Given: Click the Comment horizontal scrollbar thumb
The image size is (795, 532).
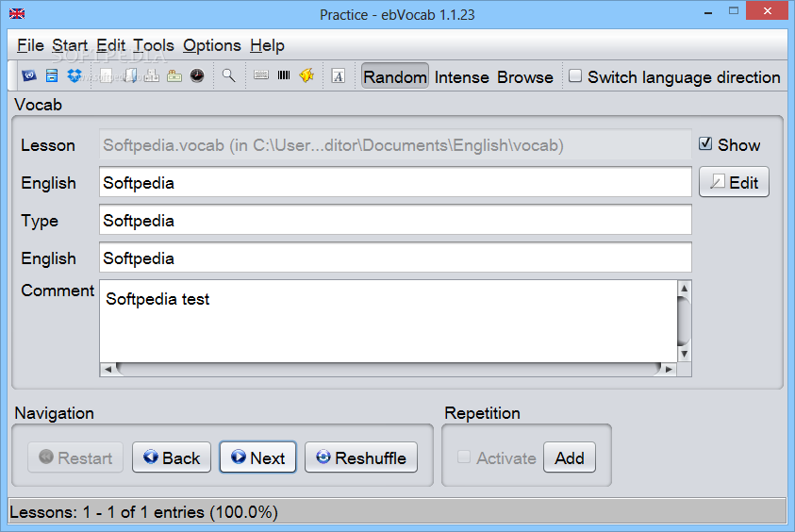Looking at the screenshot, I should coord(389,369).
